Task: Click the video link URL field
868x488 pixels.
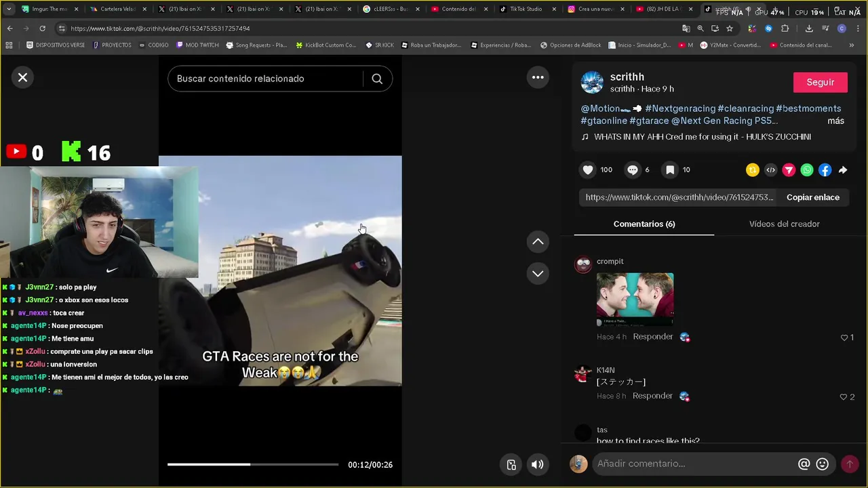Action: point(679,197)
